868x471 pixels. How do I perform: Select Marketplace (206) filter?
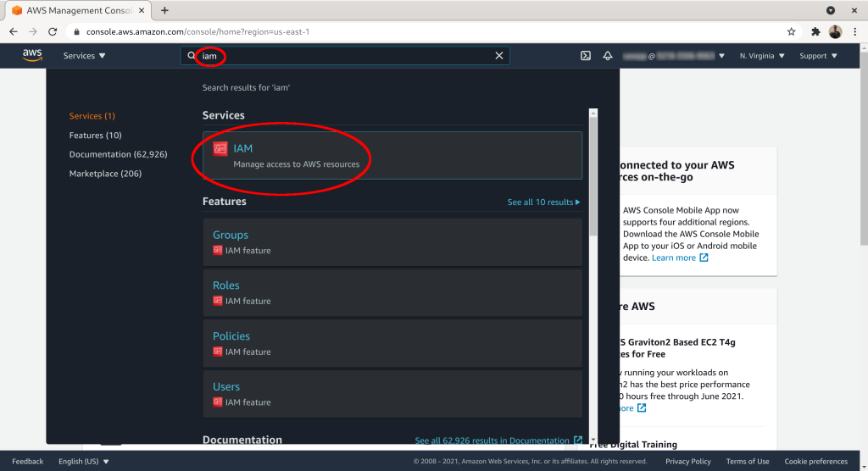(x=105, y=173)
